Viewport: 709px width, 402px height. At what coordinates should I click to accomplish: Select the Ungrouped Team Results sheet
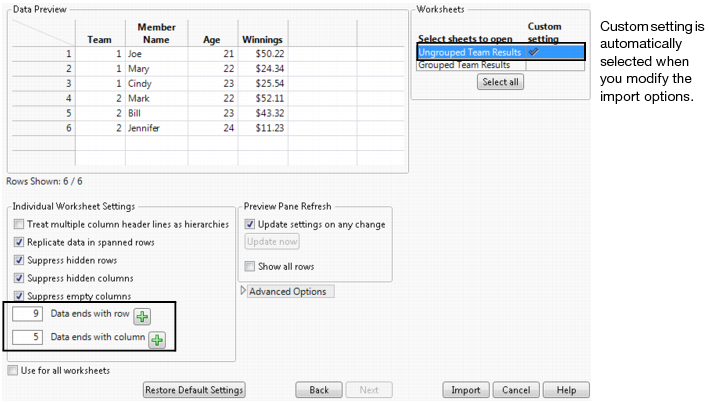(470, 51)
